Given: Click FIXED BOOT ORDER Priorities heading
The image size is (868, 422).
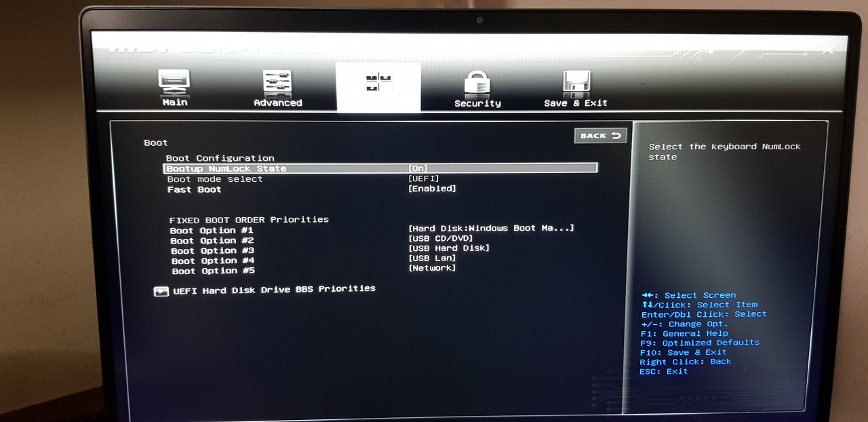Looking at the screenshot, I should click(x=249, y=220).
